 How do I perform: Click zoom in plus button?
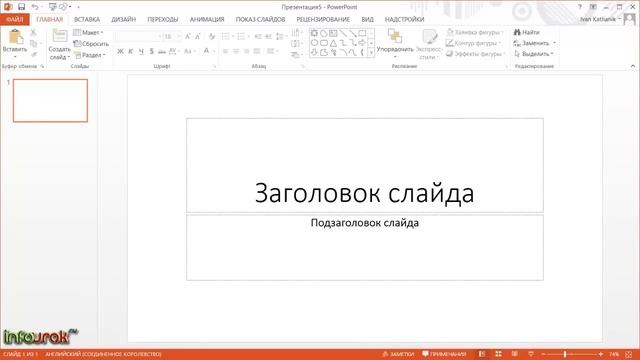point(600,354)
